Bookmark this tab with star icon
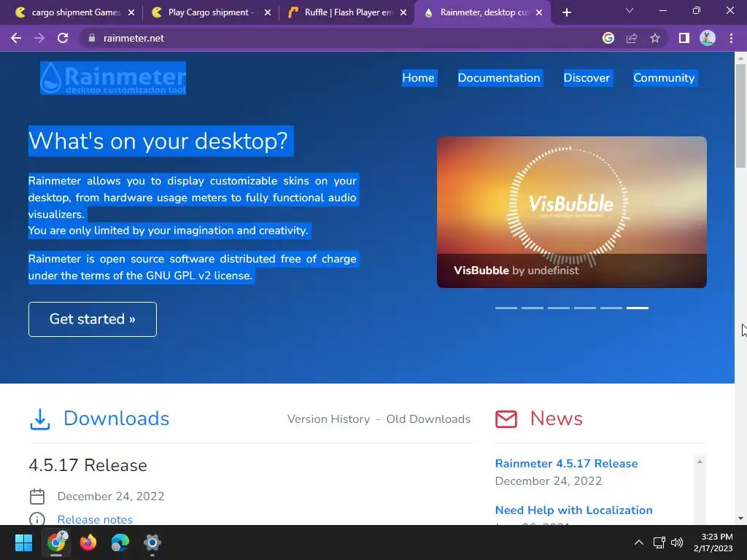Image resolution: width=747 pixels, height=560 pixels. click(x=655, y=38)
